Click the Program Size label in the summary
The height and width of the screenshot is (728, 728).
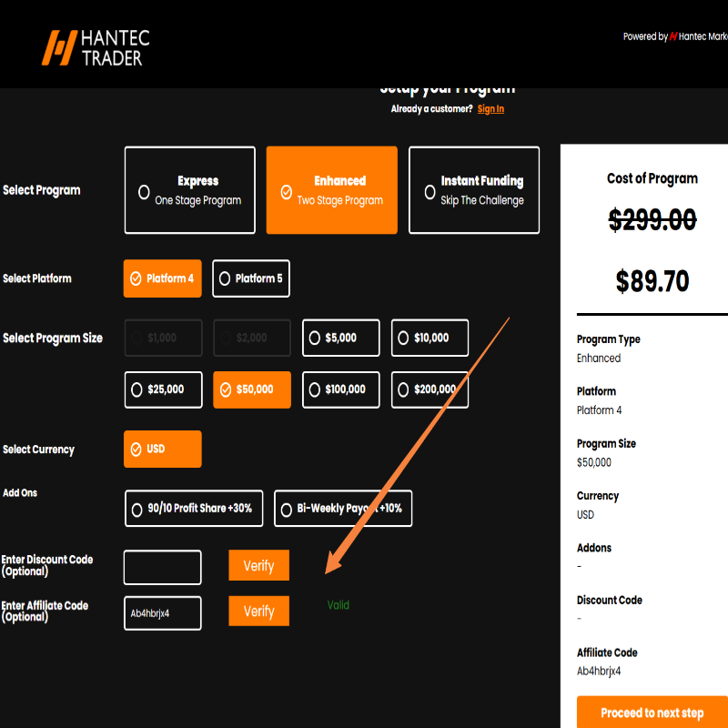(606, 444)
